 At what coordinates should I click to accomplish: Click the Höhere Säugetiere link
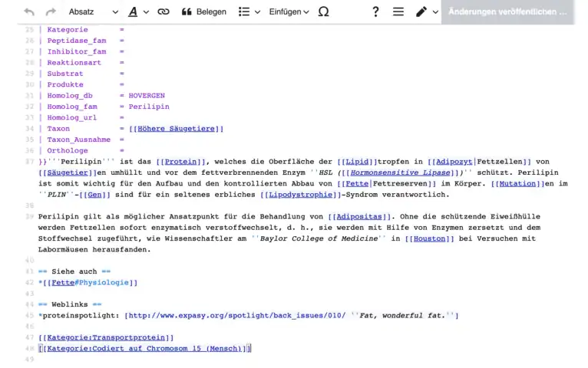point(177,129)
